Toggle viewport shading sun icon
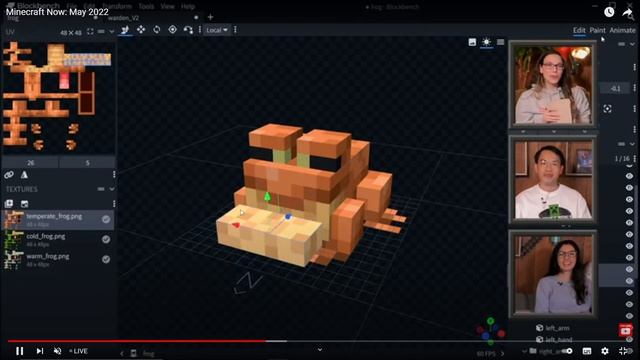640x360 pixels. (487, 42)
